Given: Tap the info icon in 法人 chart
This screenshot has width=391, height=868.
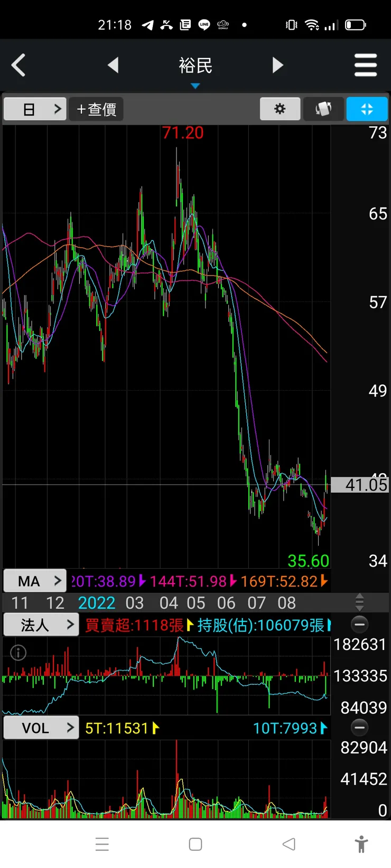Looking at the screenshot, I should click(18, 653).
